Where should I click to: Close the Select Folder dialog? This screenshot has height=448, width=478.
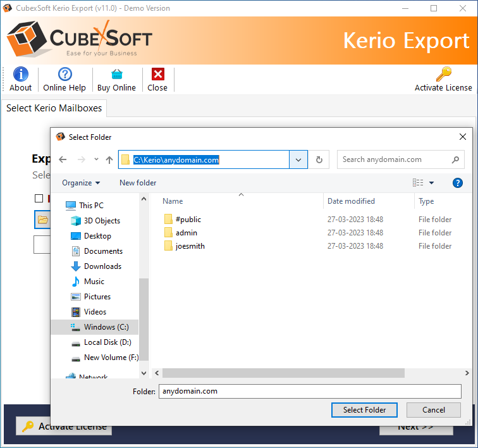point(462,137)
